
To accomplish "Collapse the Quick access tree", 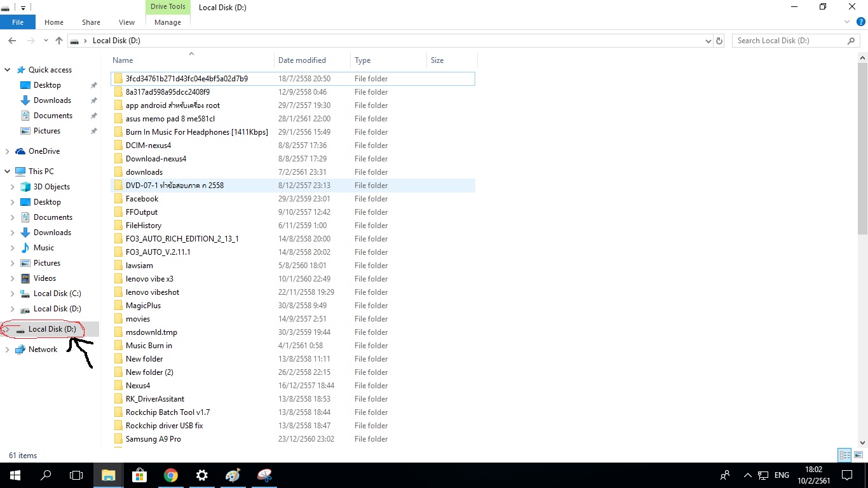I will coord(7,70).
